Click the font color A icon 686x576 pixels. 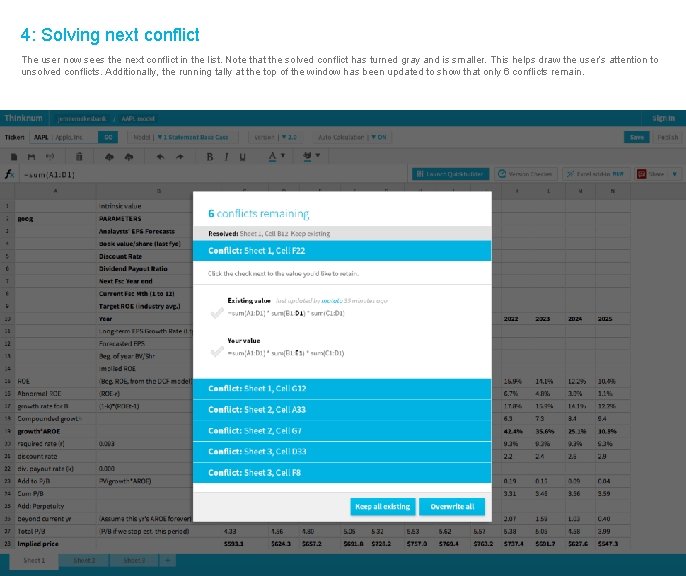click(x=272, y=157)
